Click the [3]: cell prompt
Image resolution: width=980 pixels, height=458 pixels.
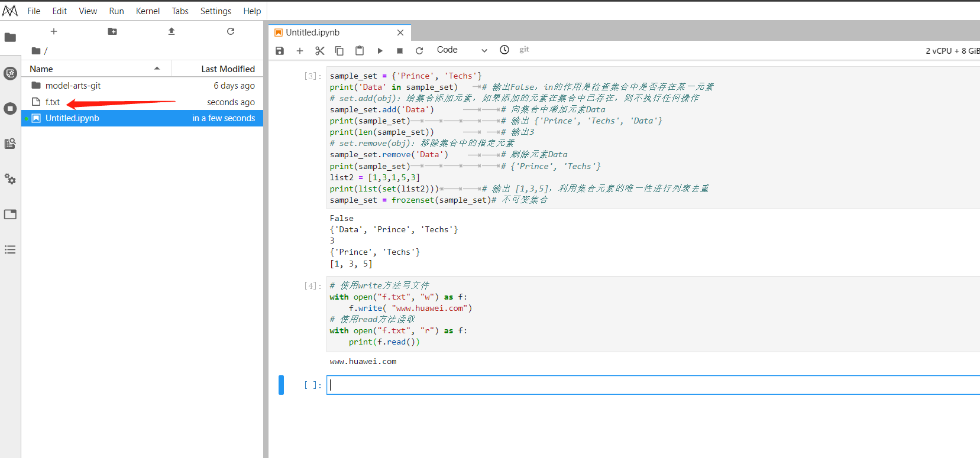[312, 76]
